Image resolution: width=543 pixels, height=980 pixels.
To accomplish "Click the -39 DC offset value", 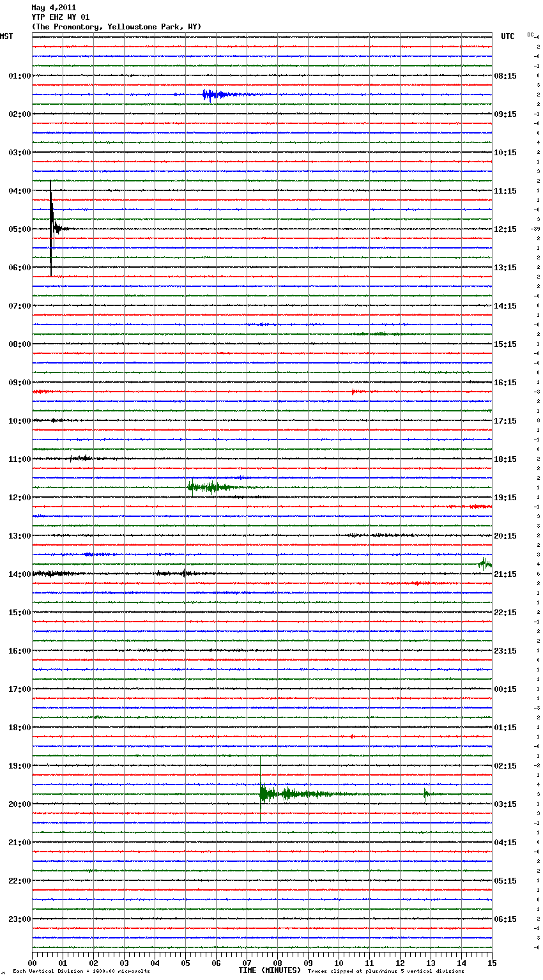I will coord(535,229).
